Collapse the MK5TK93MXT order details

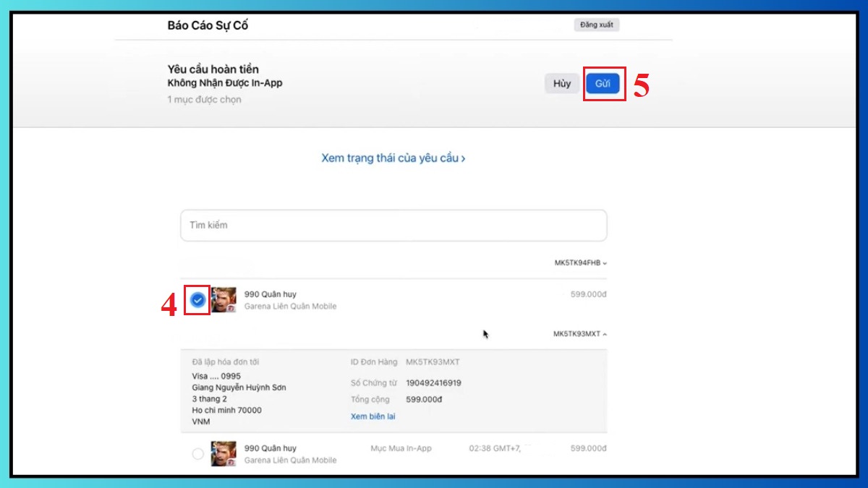[579, 333]
